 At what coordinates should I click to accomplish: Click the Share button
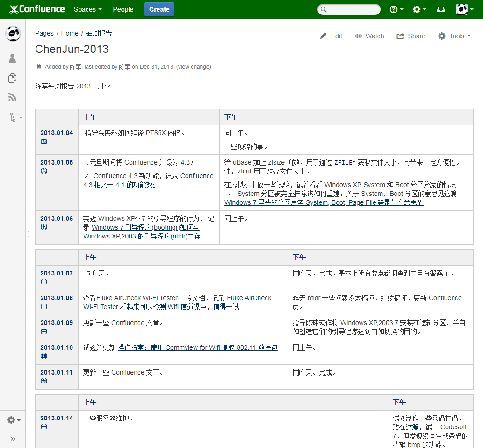click(x=411, y=36)
